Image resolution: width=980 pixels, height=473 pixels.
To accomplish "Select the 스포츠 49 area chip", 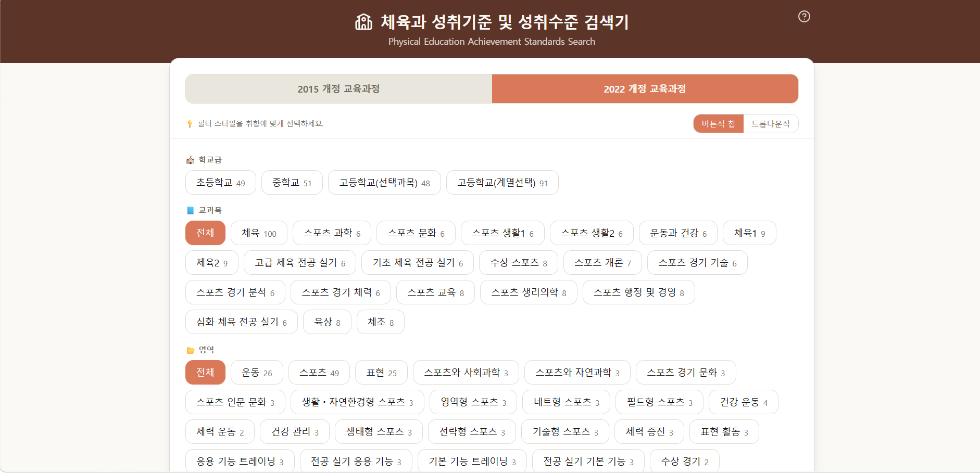I will 319,373.
